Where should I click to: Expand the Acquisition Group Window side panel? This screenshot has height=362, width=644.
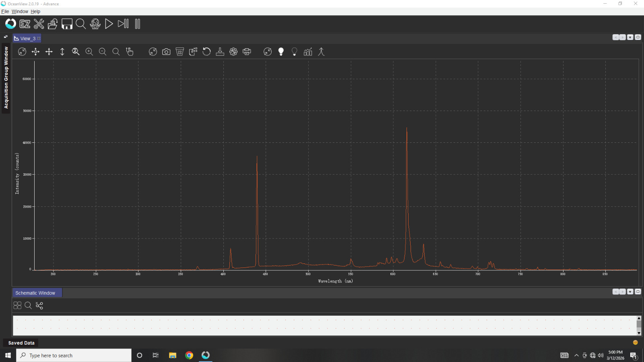[6, 77]
